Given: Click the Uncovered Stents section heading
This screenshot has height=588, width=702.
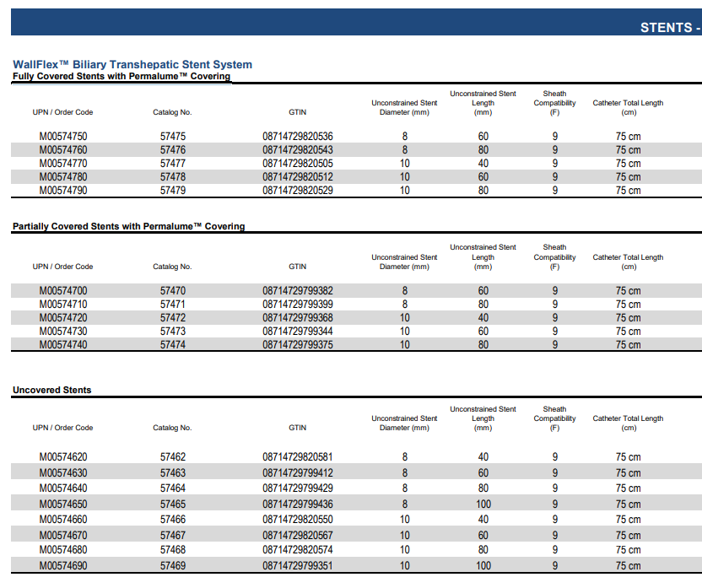Looking at the screenshot, I should [51, 390].
